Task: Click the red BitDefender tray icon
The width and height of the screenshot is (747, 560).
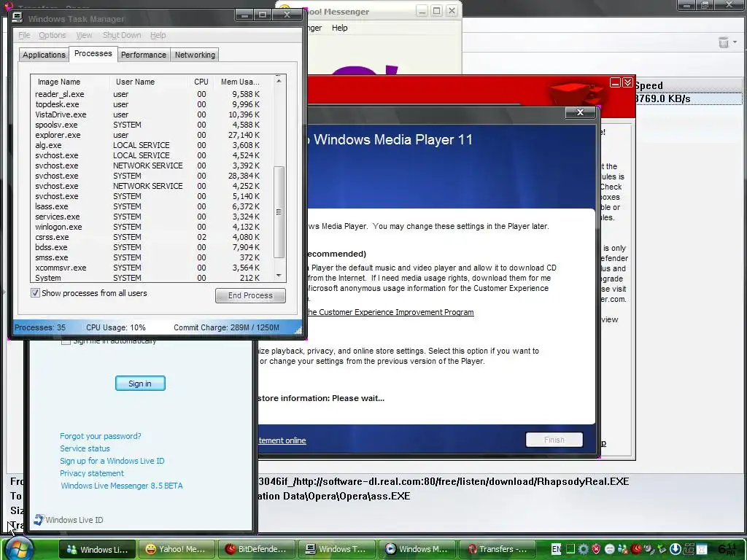Action: (636, 549)
